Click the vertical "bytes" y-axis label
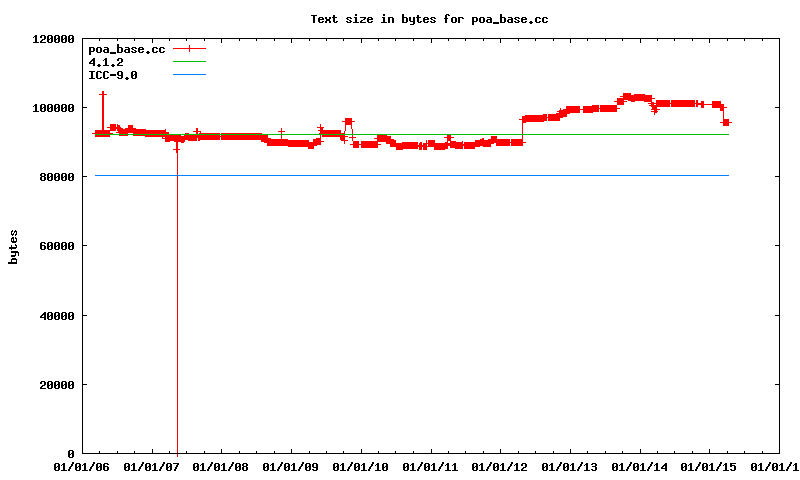 (14, 246)
